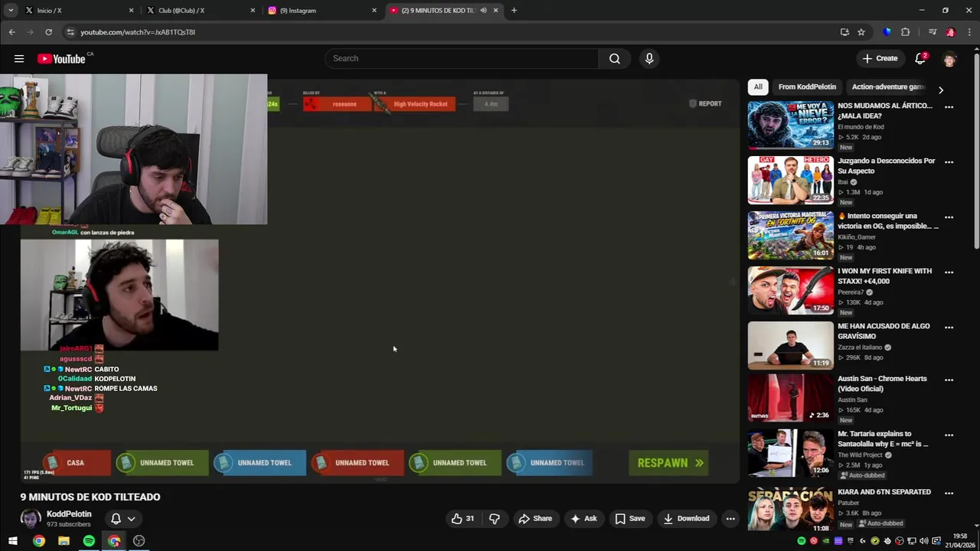
Task: Close the Instagram tab
Action: pos(374,11)
